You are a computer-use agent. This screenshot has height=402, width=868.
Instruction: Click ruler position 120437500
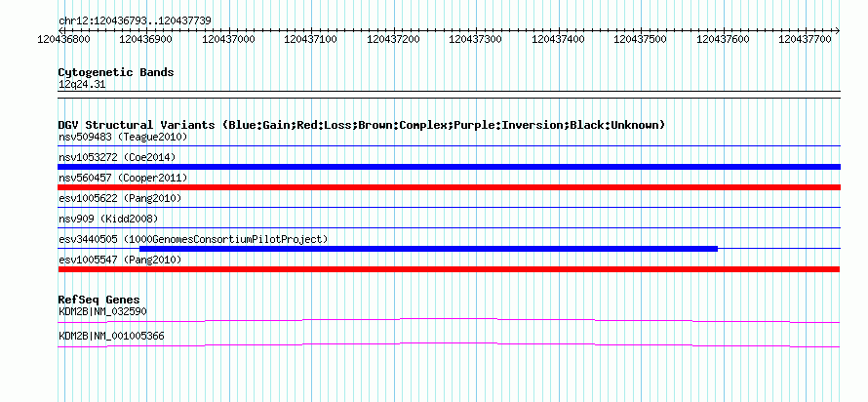pos(641,39)
